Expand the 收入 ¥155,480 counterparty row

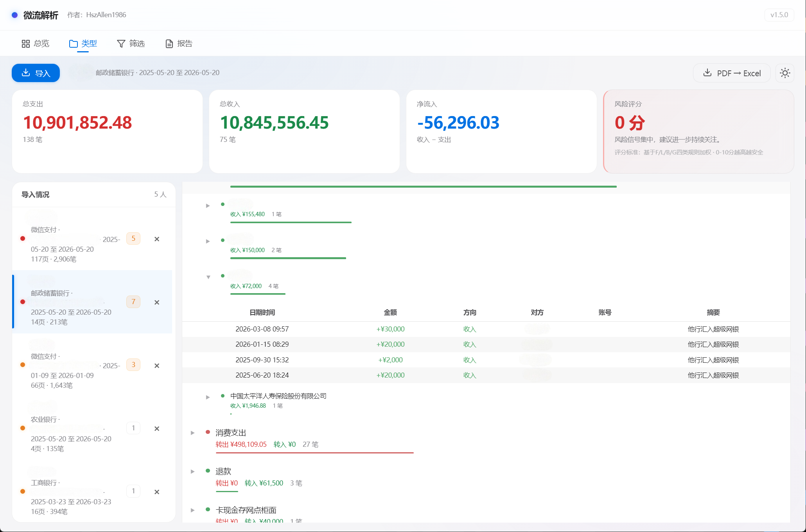point(208,206)
